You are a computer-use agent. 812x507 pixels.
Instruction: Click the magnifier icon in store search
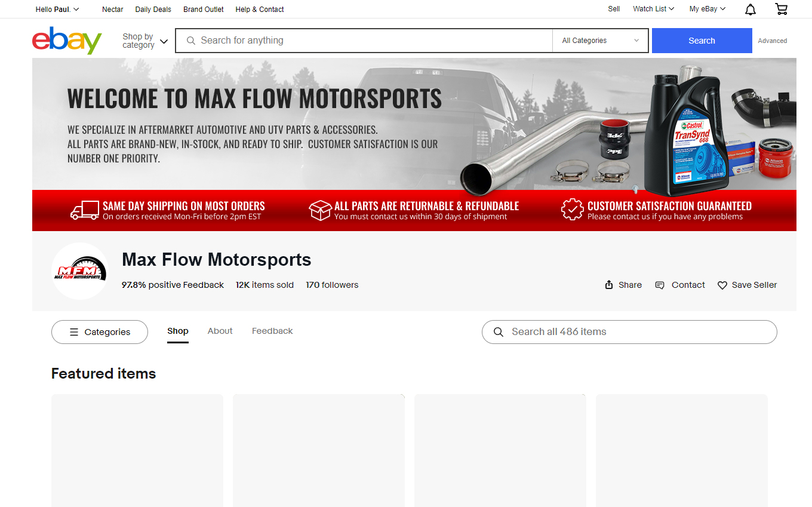point(499,332)
